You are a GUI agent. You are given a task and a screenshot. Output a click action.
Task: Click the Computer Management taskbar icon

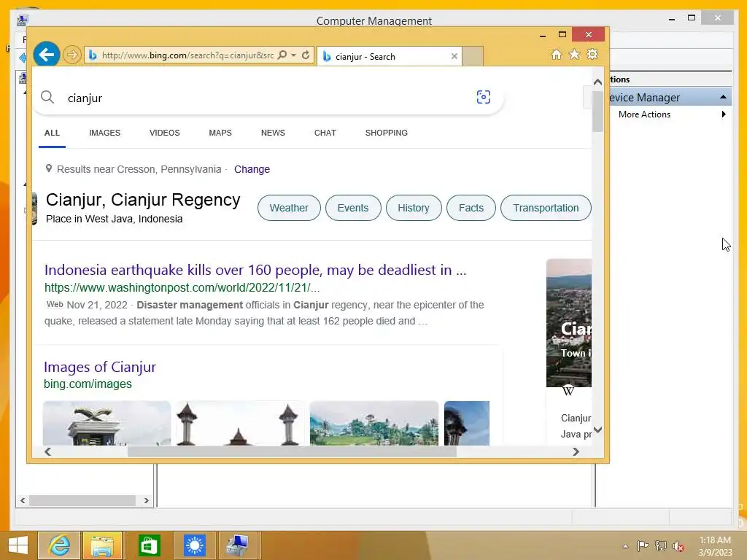(x=239, y=545)
